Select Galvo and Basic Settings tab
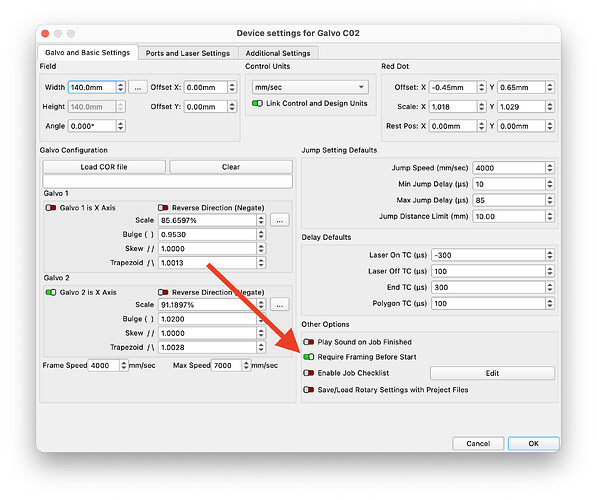Screen dimensions: 597x500 pos(88,53)
